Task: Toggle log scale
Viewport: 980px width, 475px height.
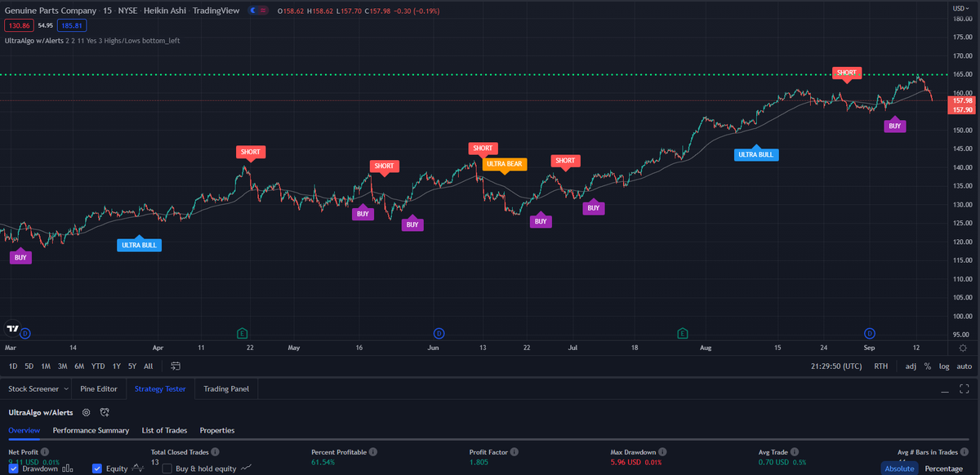Action: click(944, 366)
